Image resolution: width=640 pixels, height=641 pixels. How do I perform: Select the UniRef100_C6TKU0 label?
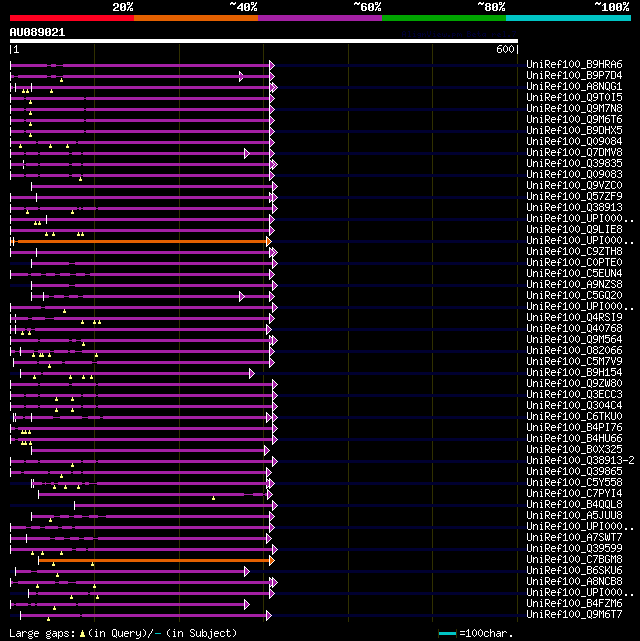574,417
